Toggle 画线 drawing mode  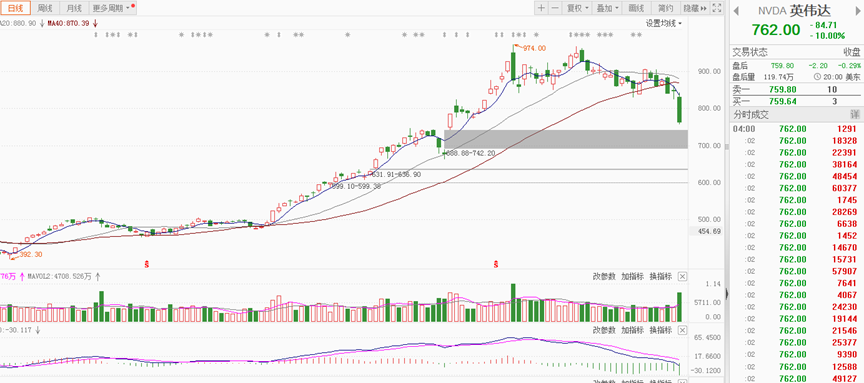pos(636,8)
